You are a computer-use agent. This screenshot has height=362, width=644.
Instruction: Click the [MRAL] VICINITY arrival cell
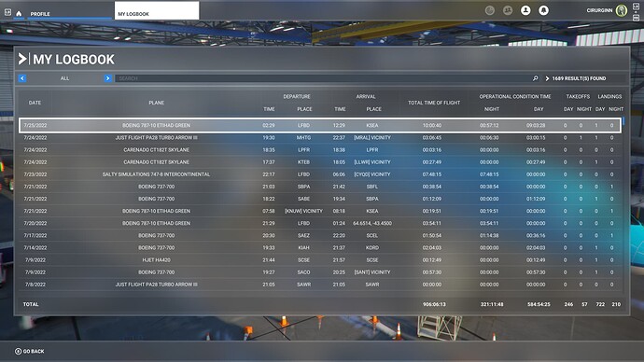coord(372,137)
